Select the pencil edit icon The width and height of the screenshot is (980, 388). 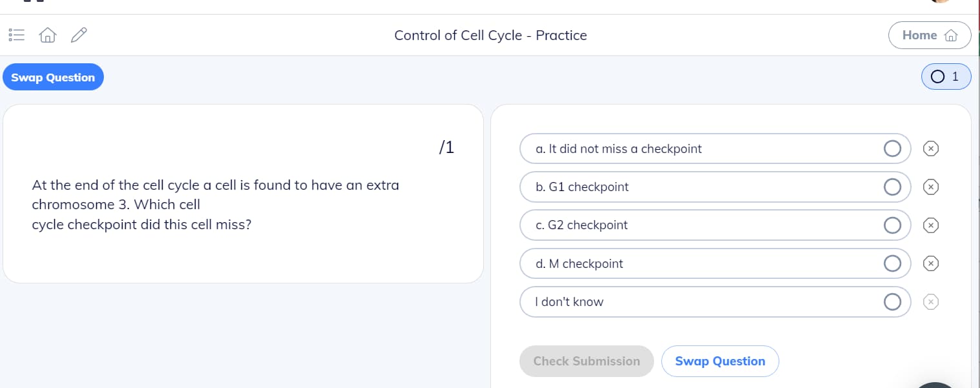[x=79, y=35]
